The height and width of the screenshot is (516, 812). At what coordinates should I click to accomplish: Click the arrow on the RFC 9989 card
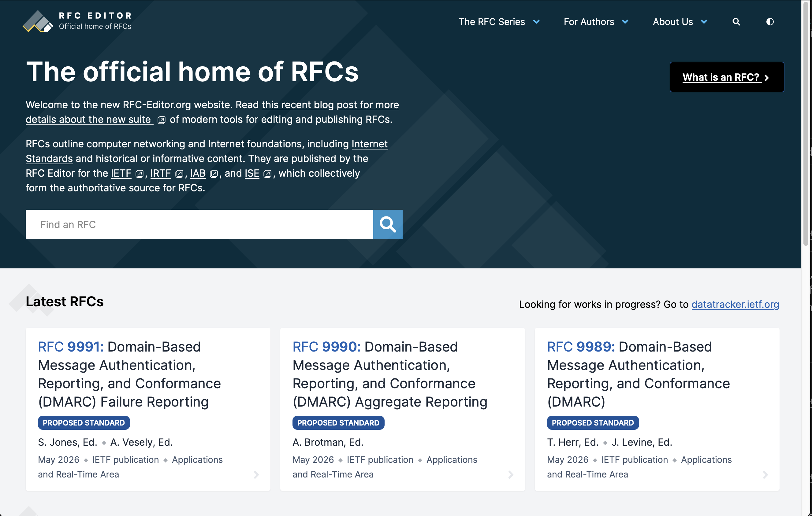[x=765, y=474]
